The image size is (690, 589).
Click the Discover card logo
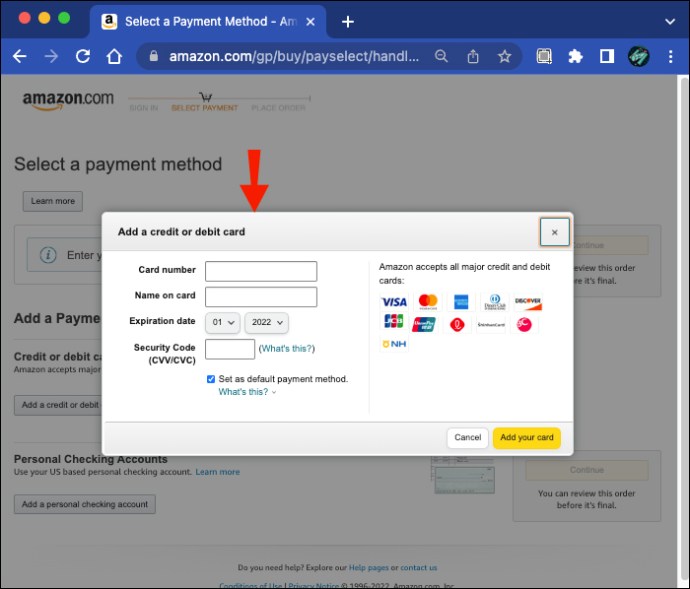click(x=528, y=302)
